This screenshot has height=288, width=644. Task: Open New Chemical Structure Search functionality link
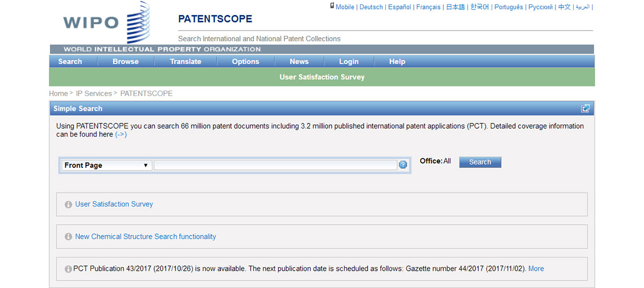(145, 237)
